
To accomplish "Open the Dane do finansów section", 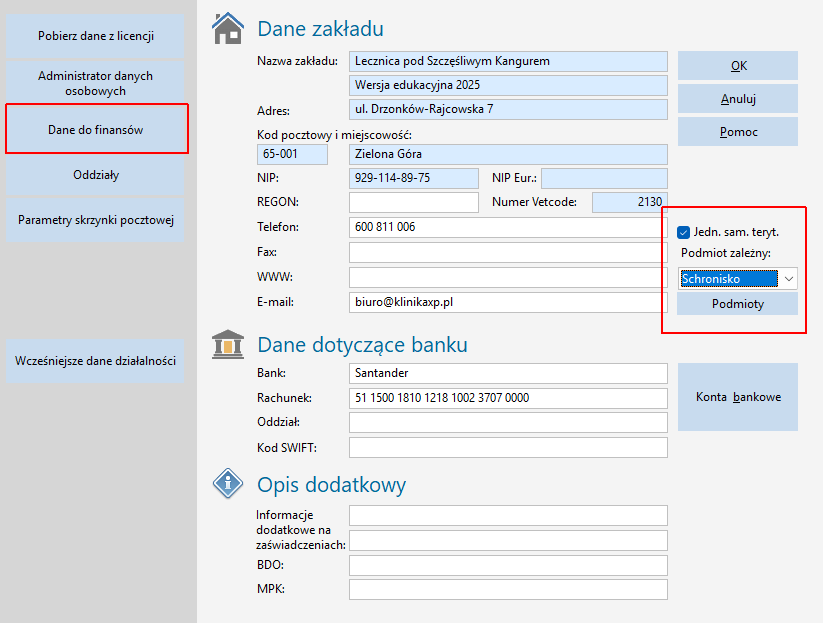I will [x=96, y=130].
